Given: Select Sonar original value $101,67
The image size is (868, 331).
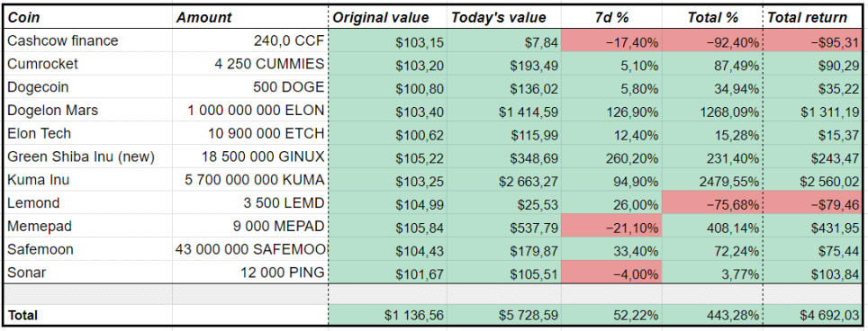Looking at the screenshot, I should (x=387, y=273).
